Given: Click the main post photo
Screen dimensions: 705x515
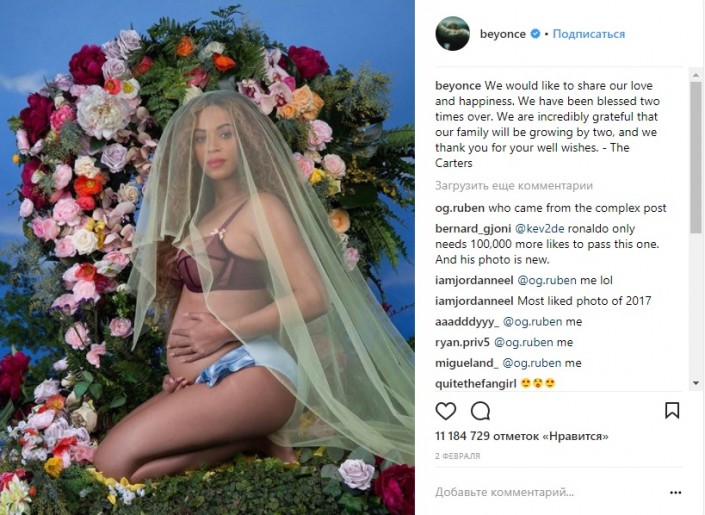Looking at the screenshot, I should 207,257.
